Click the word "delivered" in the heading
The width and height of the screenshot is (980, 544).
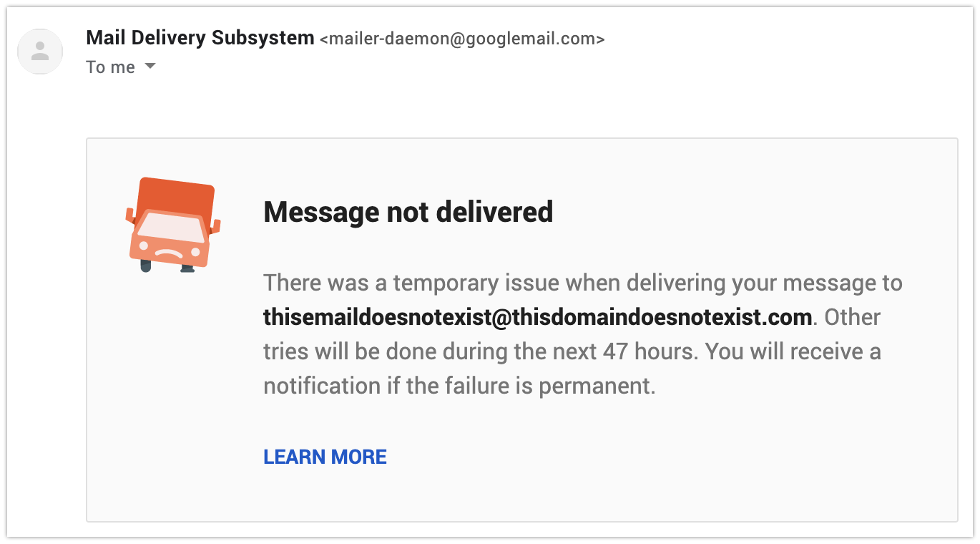(x=494, y=212)
